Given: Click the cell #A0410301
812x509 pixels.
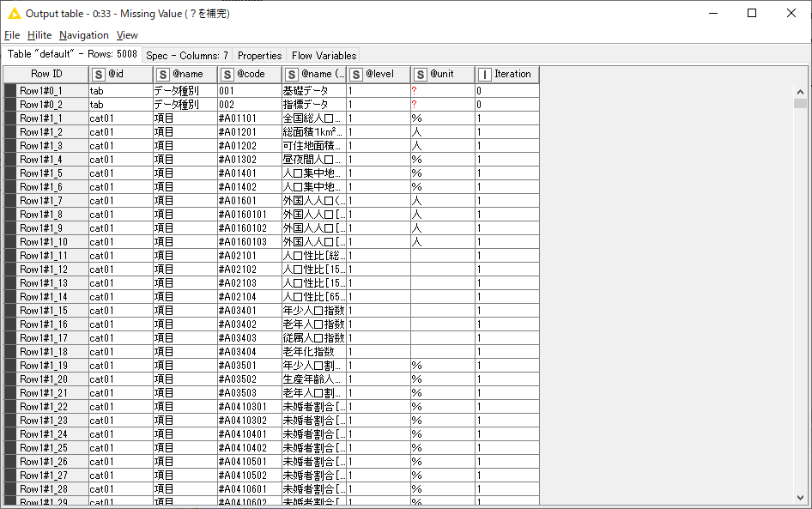Looking at the screenshot, I should 250,407.
